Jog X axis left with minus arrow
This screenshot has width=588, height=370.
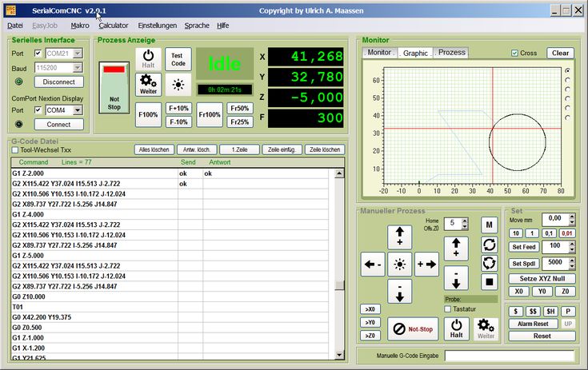tap(373, 264)
